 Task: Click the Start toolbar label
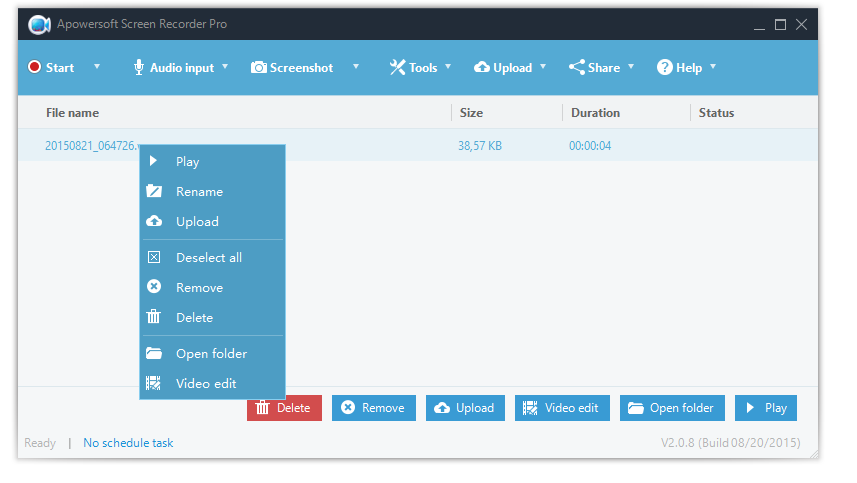point(60,68)
